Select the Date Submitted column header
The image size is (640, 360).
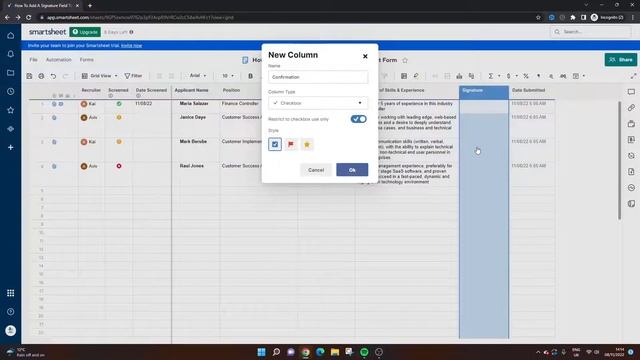pos(532,92)
